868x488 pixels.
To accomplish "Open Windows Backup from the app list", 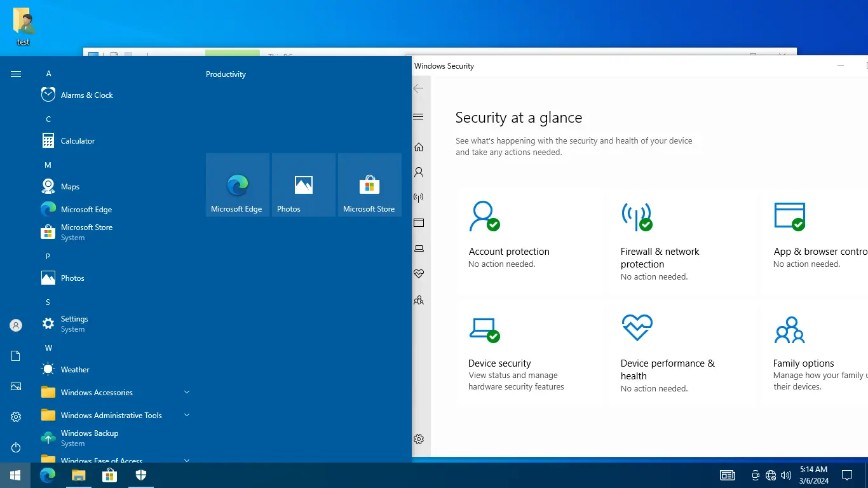I will [114, 438].
